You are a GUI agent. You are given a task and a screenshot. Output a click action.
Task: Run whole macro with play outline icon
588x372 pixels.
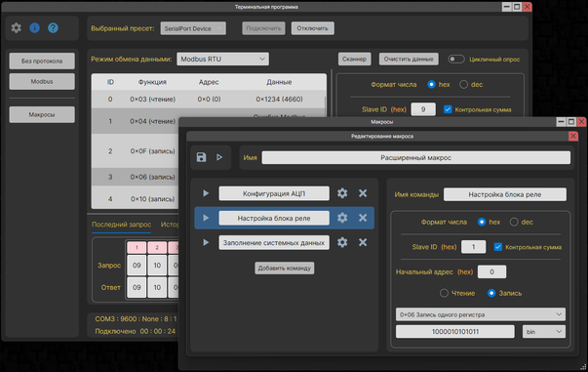coord(219,157)
